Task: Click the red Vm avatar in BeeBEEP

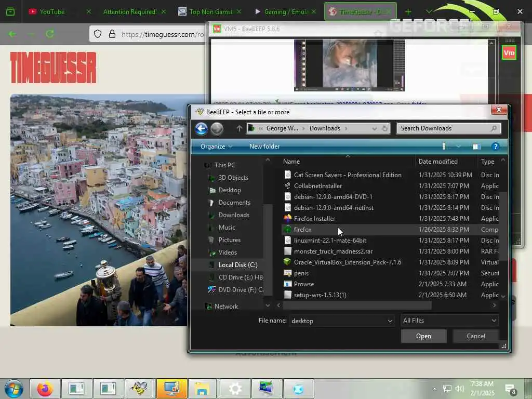Action: tap(509, 52)
